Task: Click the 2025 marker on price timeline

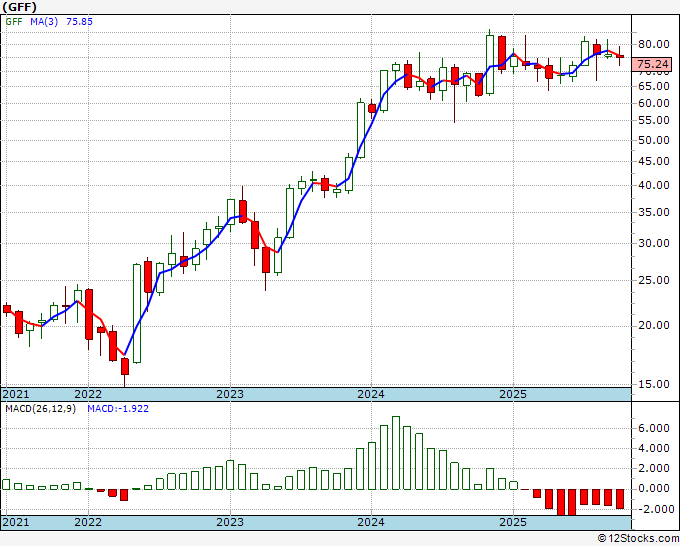Action: click(x=513, y=394)
